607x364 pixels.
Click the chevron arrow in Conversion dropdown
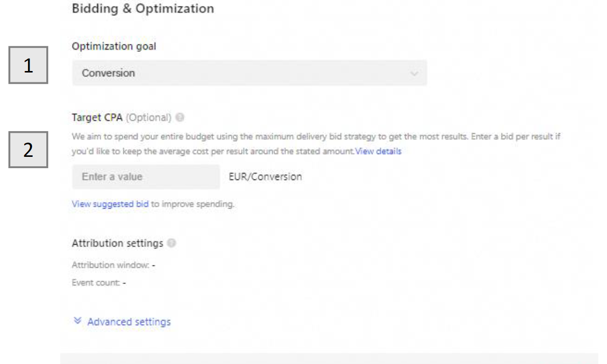[414, 73]
